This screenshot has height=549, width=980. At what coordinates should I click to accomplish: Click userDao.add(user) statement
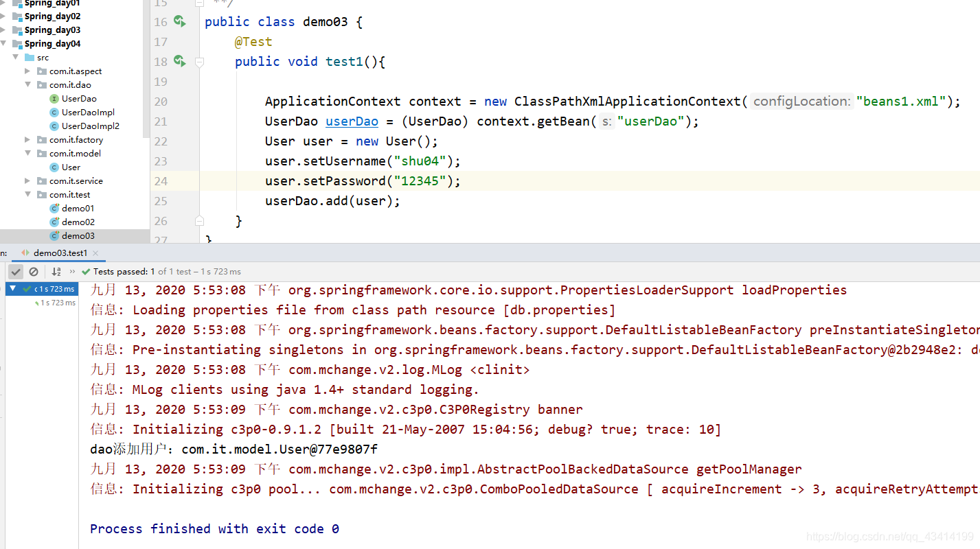[x=332, y=201]
